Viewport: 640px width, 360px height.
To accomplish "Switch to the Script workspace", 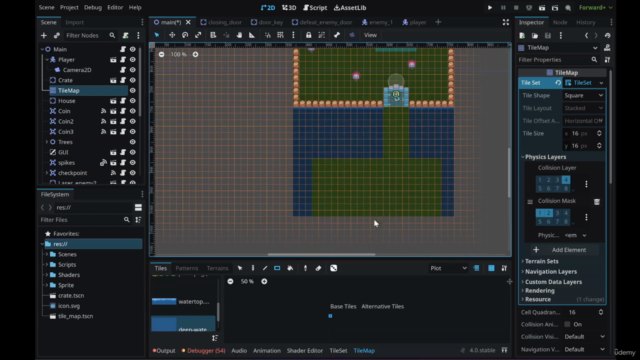I will 315,8.
